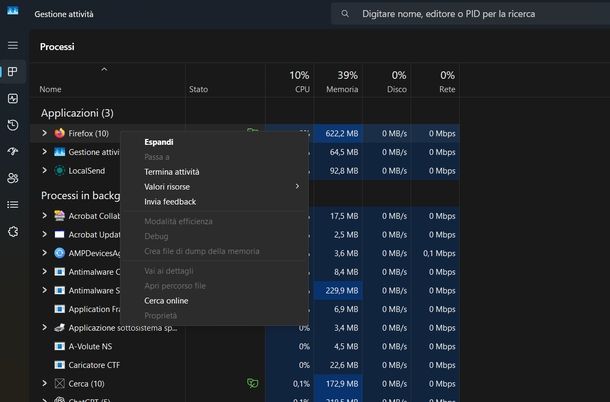Screen dimensions: 610x402
Task: Click the A-Volute NS process icon
Action: (60, 347)
